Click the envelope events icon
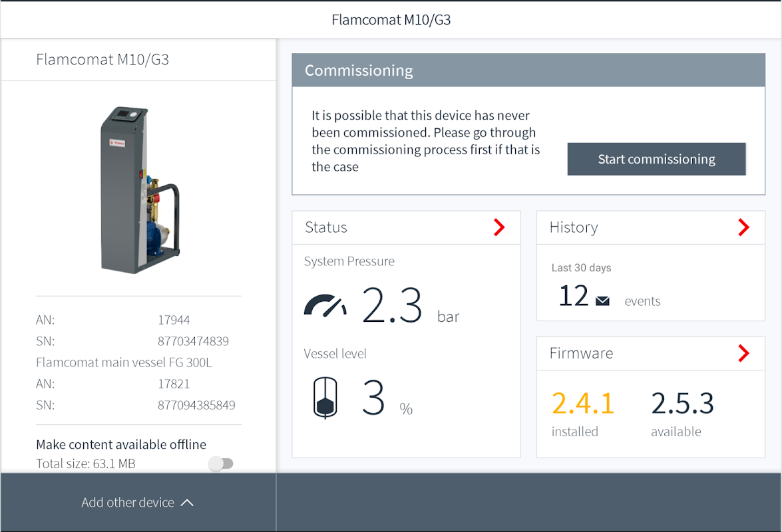Image resolution: width=782 pixels, height=532 pixels. click(x=602, y=301)
